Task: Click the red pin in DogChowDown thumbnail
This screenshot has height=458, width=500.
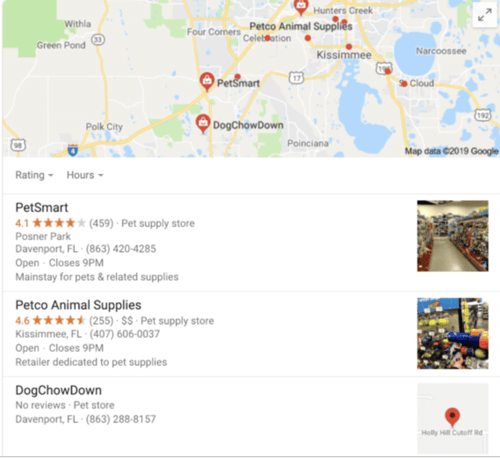Action: click(x=452, y=417)
